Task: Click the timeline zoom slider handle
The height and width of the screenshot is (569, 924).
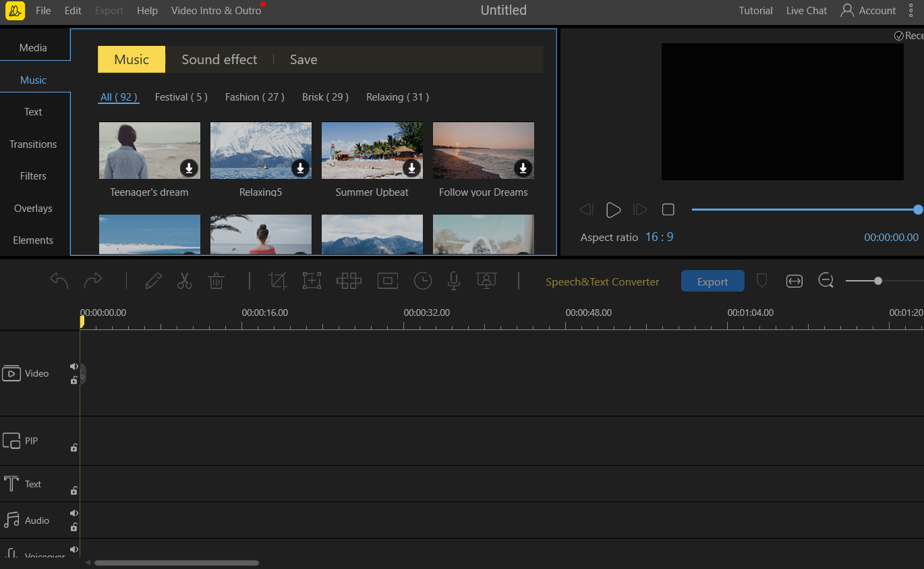Action: [x=877, y=281]
